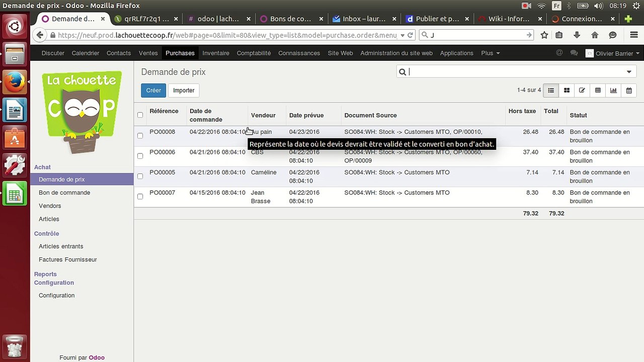
Task: Open Olivier Barrier user menu
Action: pos(612,53)
